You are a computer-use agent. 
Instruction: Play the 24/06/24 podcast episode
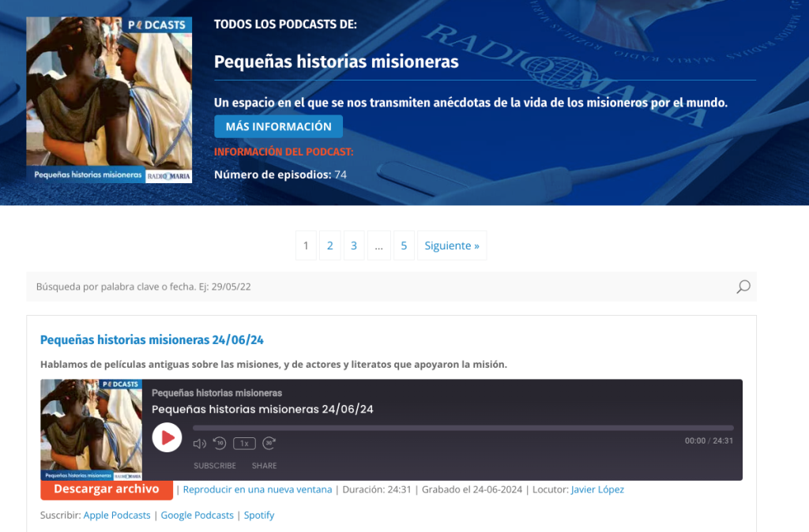click(167, 437)
